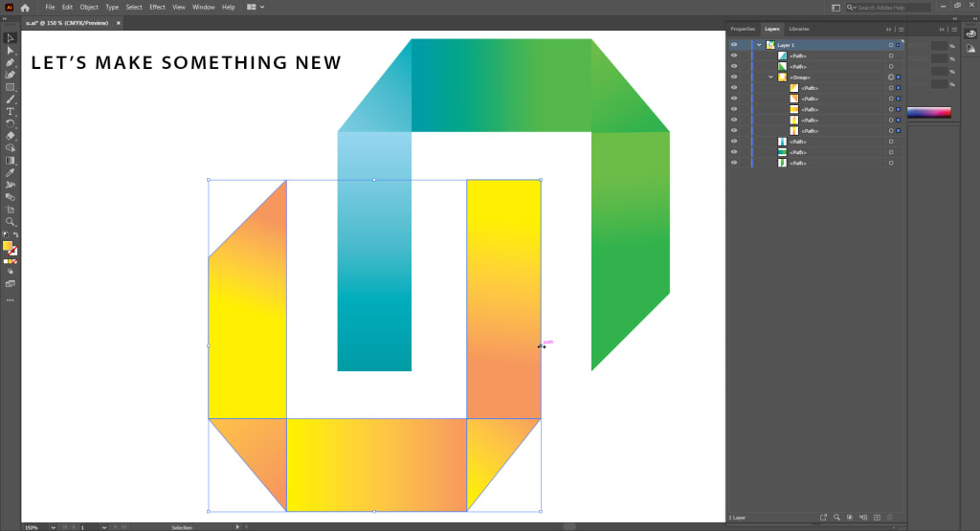Click the Home icon in top bar
The width and height of the screenshot is (980, 531).
25,8
